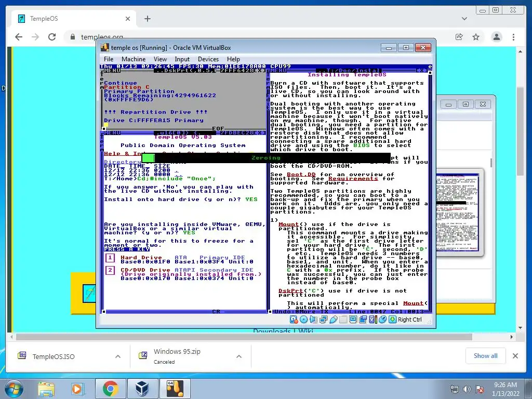Click the VirtualBox title bar app icon
Image resolution: width=532 pixels, height=399 pixels.
pyautogui.click(x=105, y=47)
